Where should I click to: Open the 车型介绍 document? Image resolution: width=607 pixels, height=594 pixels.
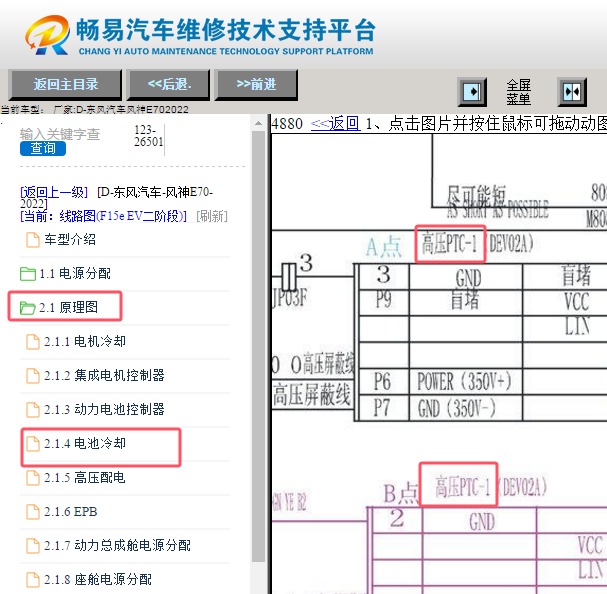click(x=70, y=239)
